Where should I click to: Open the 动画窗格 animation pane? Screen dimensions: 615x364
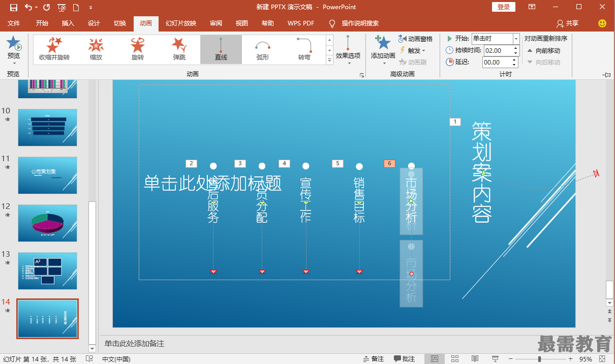(x=415, y=39)
